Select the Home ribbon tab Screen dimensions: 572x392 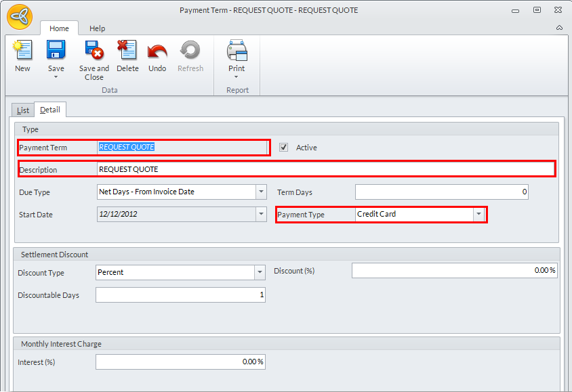pyautogui.click(x=59, y=28)
